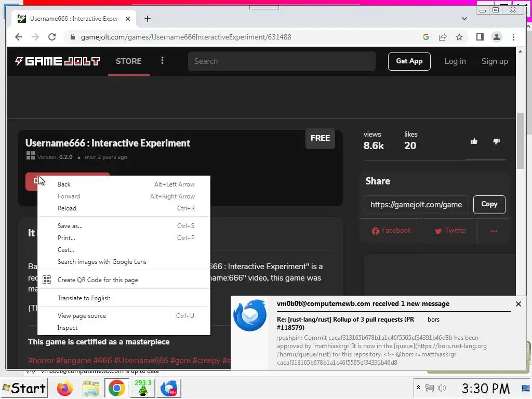Screen dimensions: 532x399
Task: Click the padlock site info icon
Action: coord(72,37)
